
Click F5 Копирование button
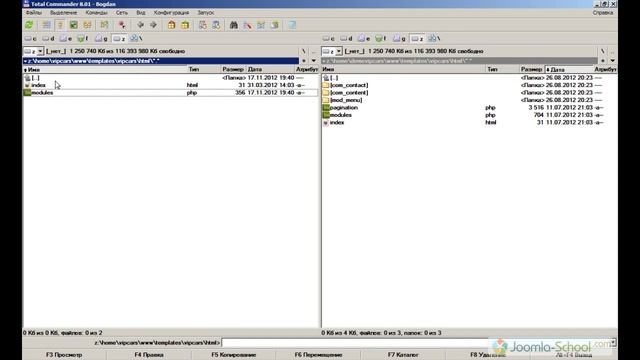coord(233,355)
